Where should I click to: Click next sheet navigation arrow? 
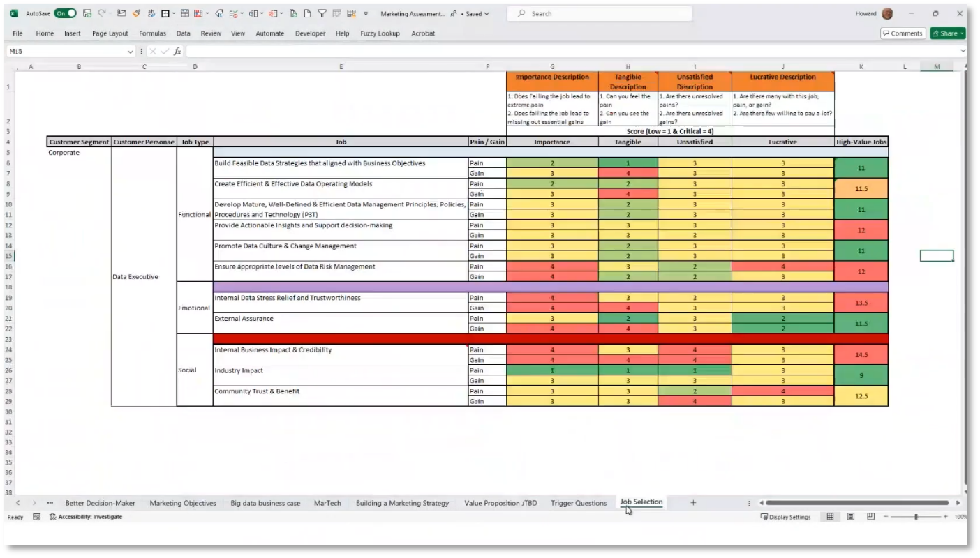[x=34, y=503]
